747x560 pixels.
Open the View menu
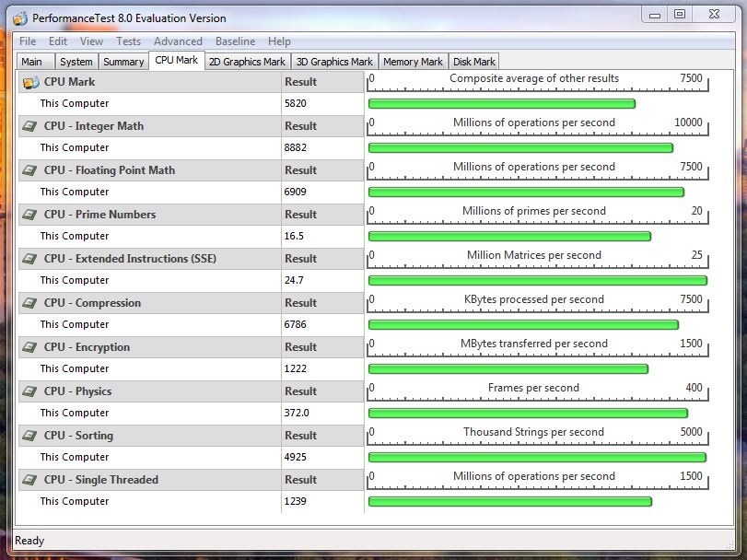91,41
